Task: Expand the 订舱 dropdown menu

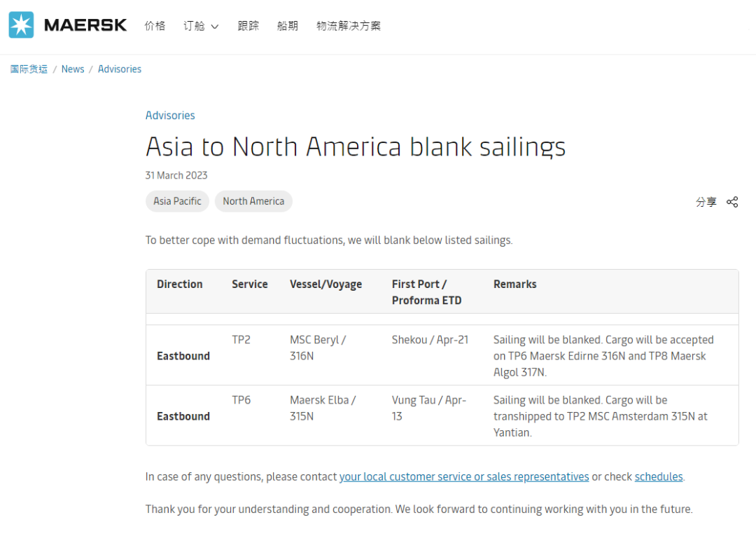Action: [201, 25]
